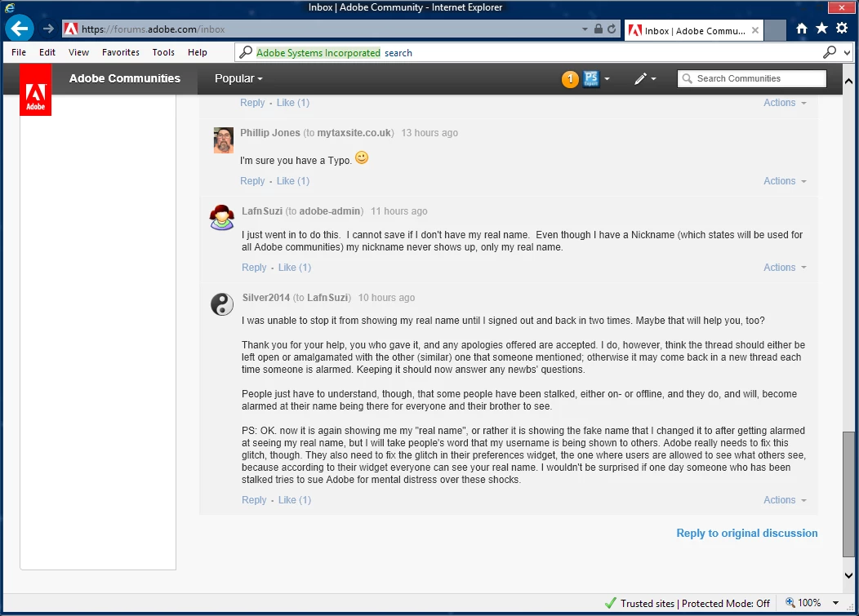Screen dimensions: 859x616
Task: Open the IE home icon
Action: [x=802, y=29]
